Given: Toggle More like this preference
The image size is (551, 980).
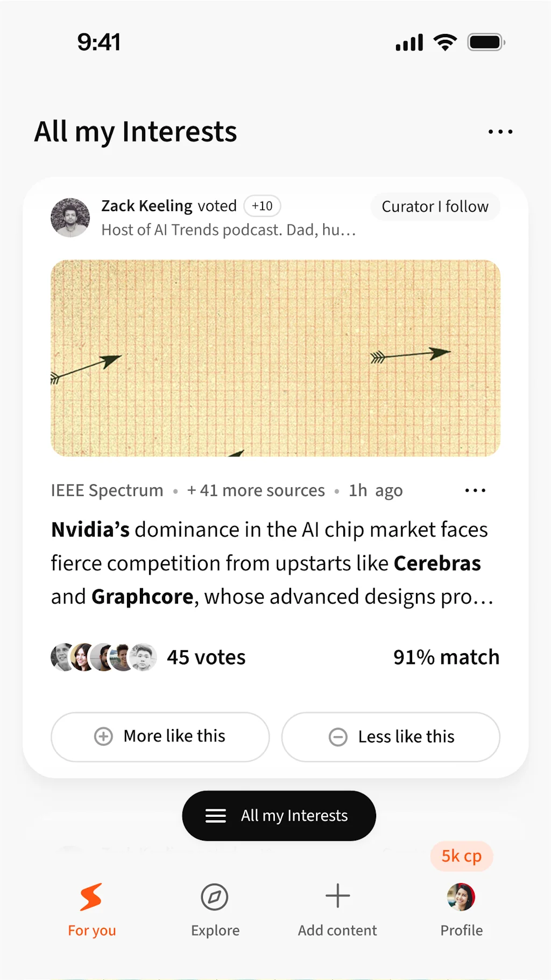Looking at the screenshot, I should tap(160, 737).
